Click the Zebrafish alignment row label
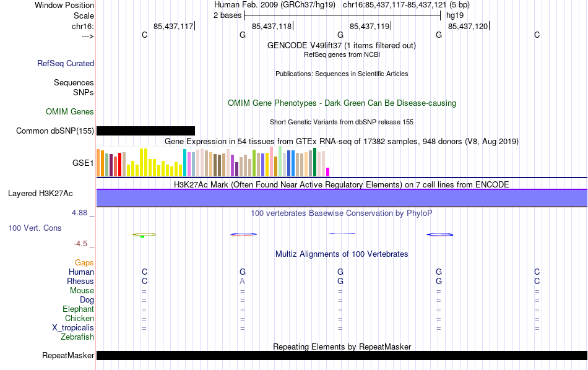The width and height of the screenshot is (588, 370). (x=77, y=337)
